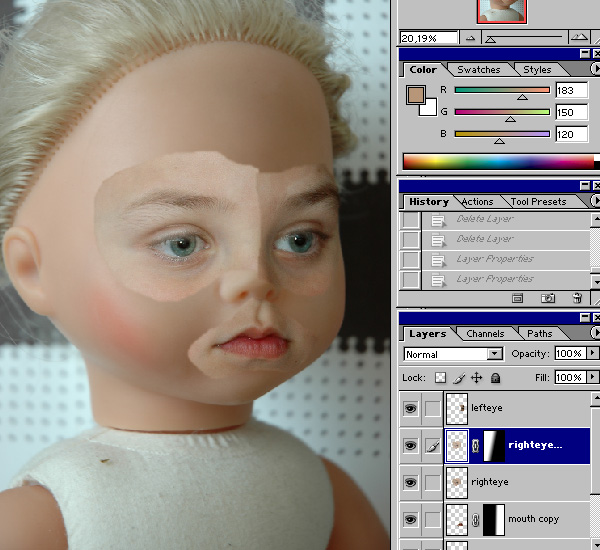Switch to the Channels tab
This screenshot has width=600, height=550.
(485, 334)
